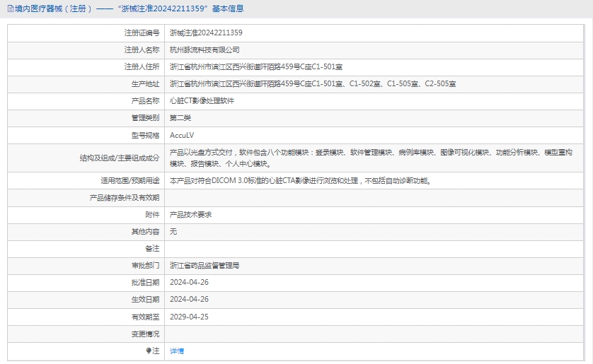Click approval department 浙江省药品监督管理局
Screen dimensions: 593x364
coord(205,266)
